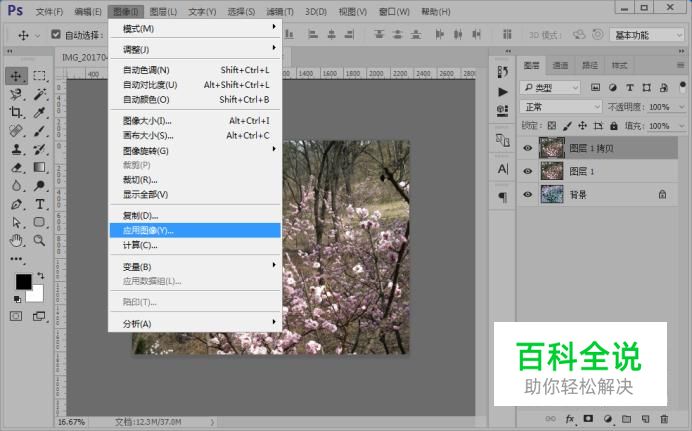
Task: Toggle lock image pixels brush icon
Action: coord(567,126)
